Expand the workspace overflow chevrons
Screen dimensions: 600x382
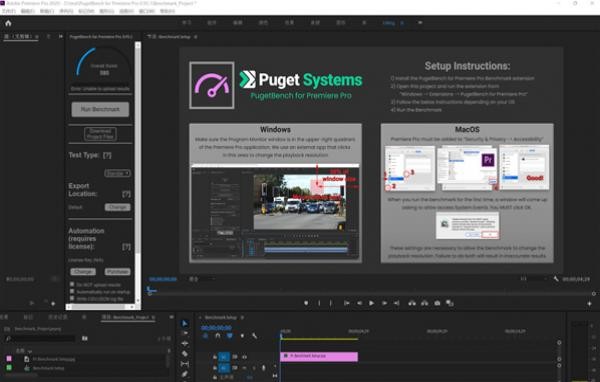(x=420, y=23)
